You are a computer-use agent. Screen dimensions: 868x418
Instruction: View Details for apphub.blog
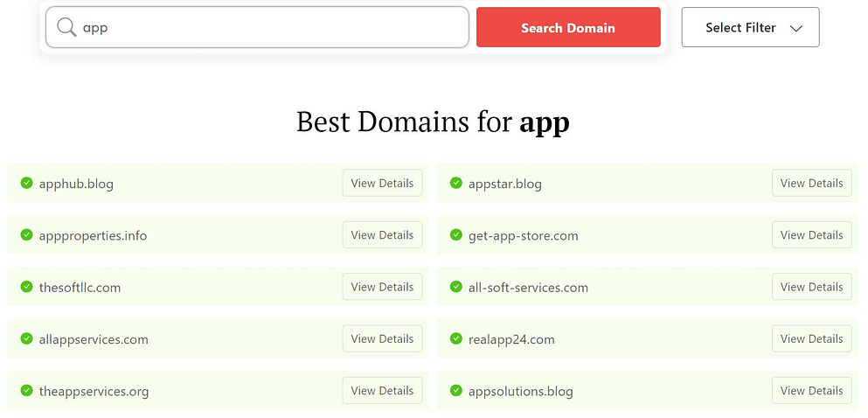click(x=382, y=184)
